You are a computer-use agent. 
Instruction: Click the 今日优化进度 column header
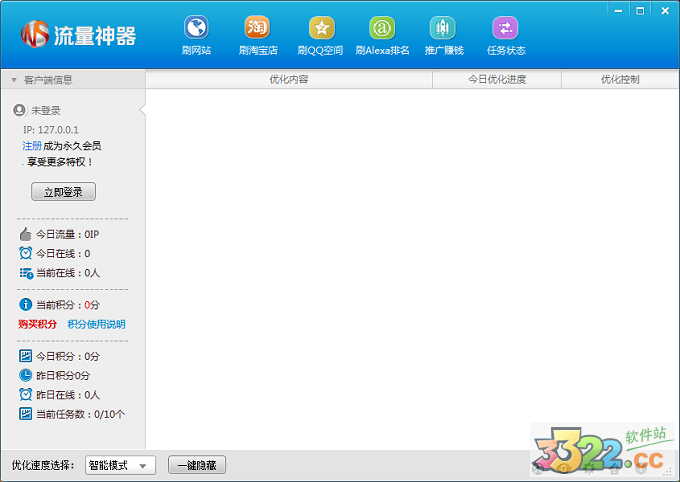tap(497, 79)
